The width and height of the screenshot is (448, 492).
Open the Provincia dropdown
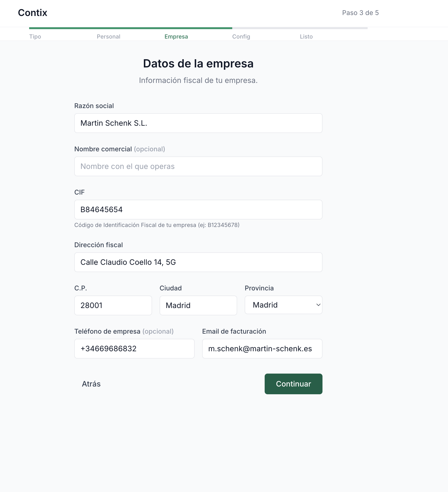(283, 305)
